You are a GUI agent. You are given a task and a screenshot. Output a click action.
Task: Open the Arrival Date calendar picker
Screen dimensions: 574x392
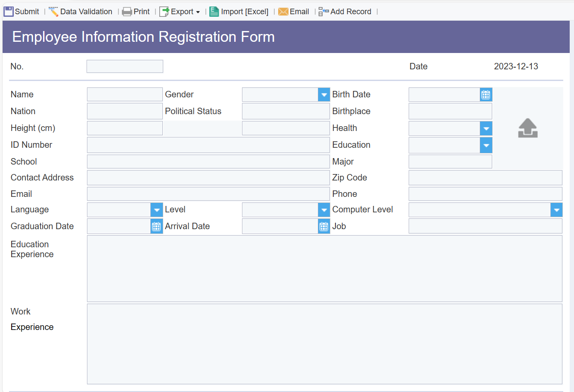tap(323, 226)
